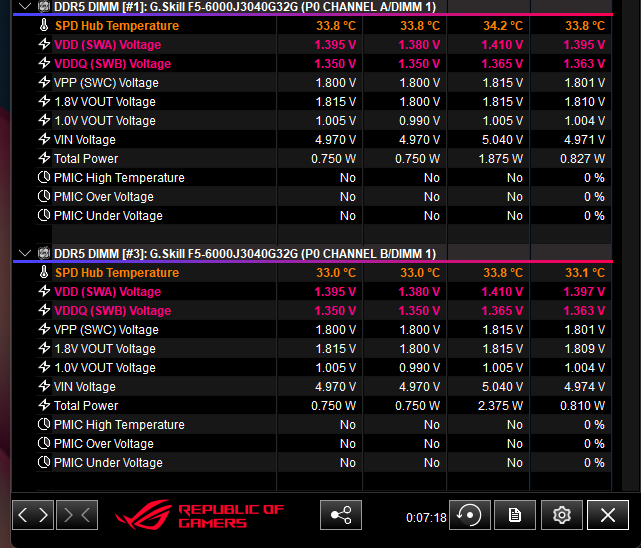Click the 4.974 V average VIN value
This screenshot has height=548, width=641.
click(585, 386)
